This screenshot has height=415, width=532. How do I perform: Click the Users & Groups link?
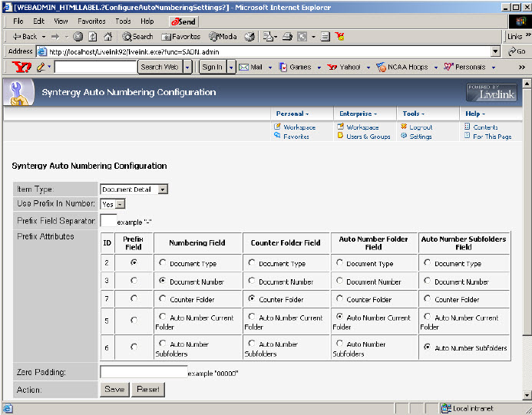coord(368,137)
